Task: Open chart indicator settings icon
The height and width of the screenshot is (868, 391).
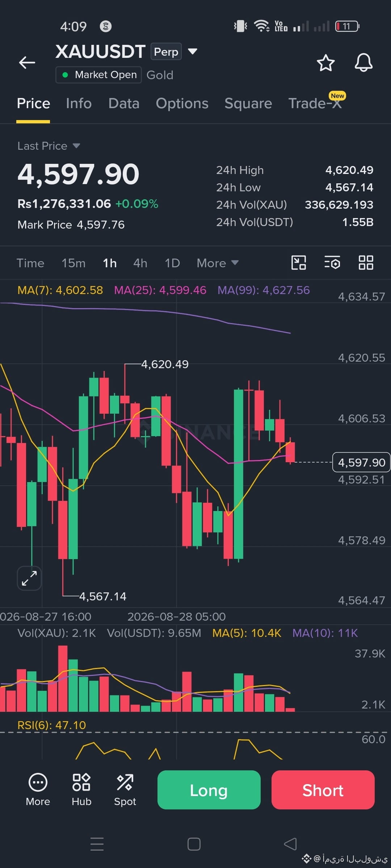Action: pyautogui.click(x=332, y=263)
